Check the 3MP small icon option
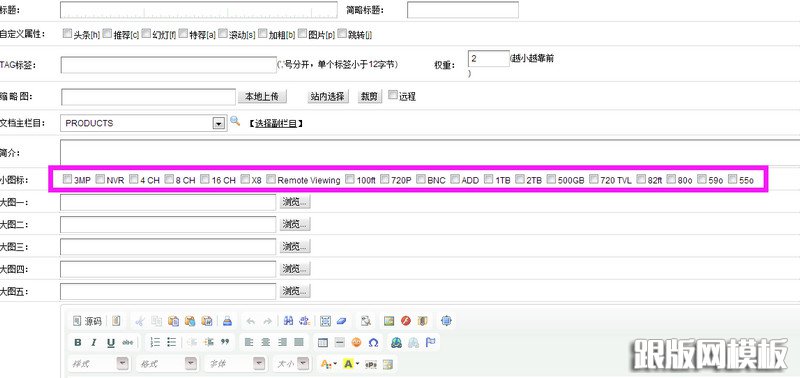This screenshot has width=800, height=378. tap(67, 179)
